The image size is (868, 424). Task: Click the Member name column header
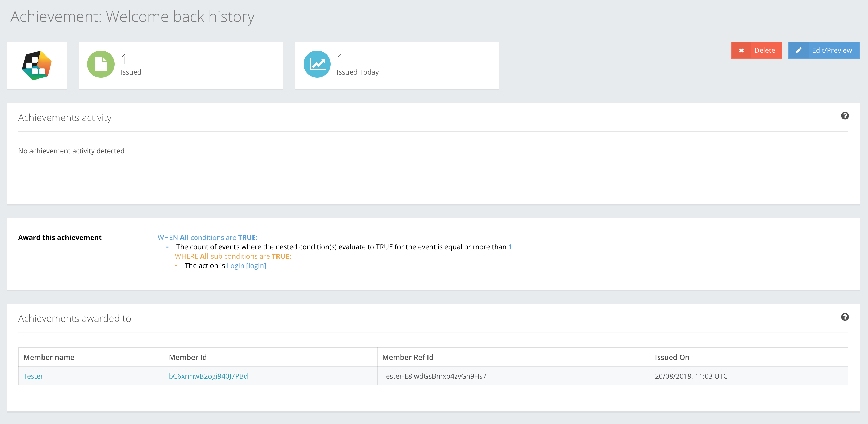pyautogui.click(x=49, y=357)
